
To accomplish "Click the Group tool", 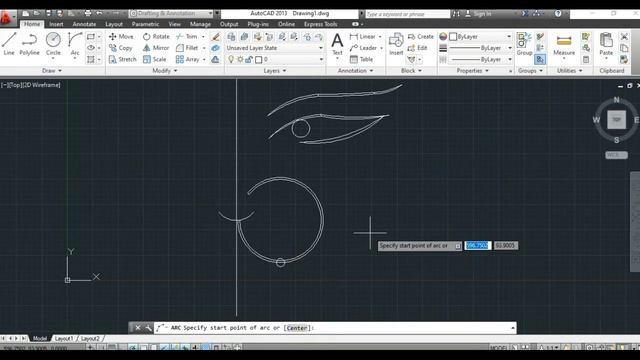I will click(x=524, y=44).
